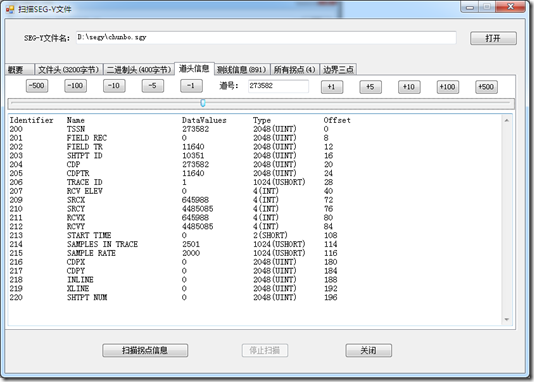534x382 pixels.
Task: Switch to 测线信息 (891) tab
Action: pyautogui.click(x=242, y=69)
